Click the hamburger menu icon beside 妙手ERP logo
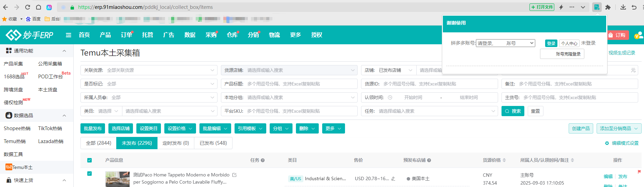 click(69, 35)
